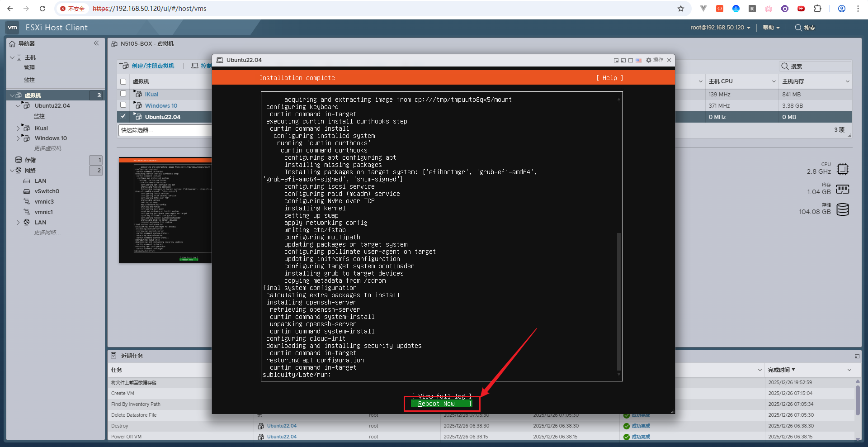The height and width of the screenshot is (447, 868).
Task: Click the maximize recent tasks panel icon
Action: (x=857, y=356)
